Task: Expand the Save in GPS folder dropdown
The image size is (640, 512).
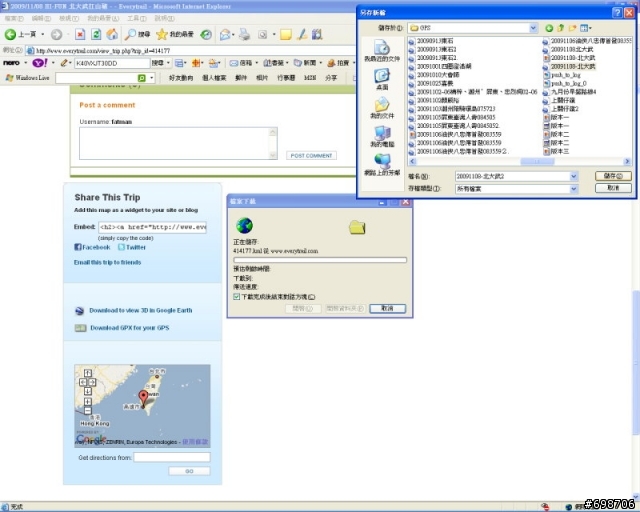Action: 533,28
